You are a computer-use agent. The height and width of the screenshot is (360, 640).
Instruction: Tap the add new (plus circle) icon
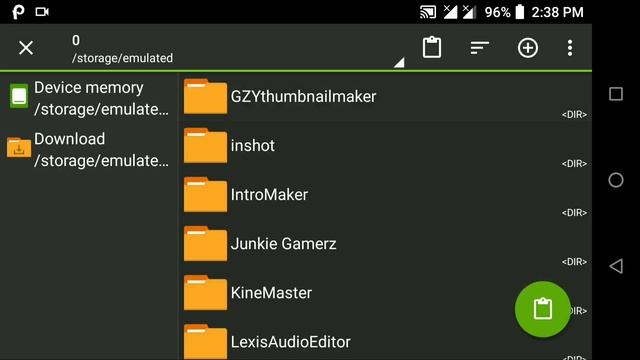(528, 48)
